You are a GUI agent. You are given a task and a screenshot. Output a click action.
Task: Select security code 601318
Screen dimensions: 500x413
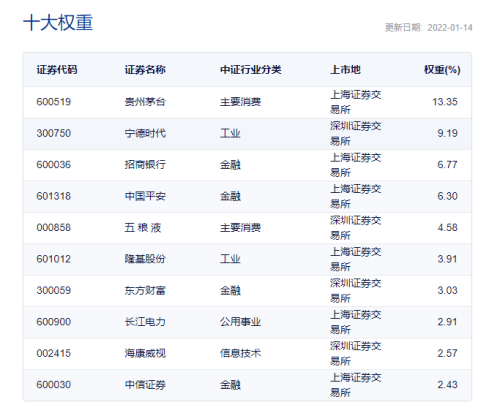tap(54, 196)
